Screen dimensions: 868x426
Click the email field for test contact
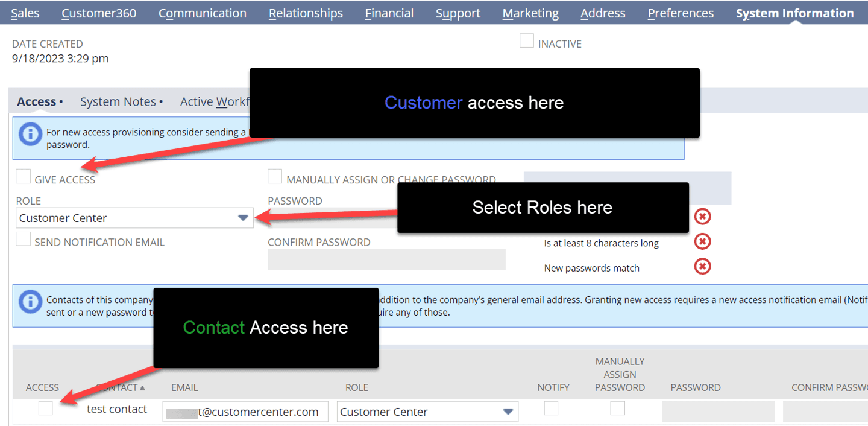pyautogui.click(x=245, y=412)
